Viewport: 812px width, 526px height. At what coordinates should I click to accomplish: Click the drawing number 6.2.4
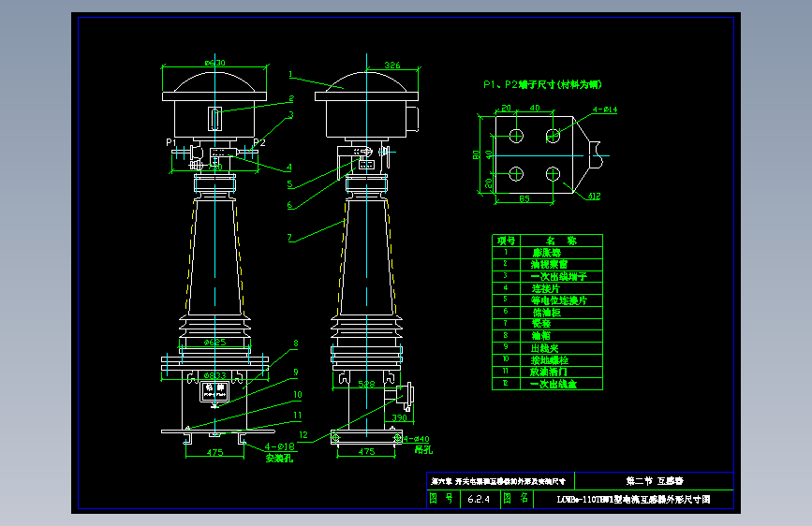479,499
